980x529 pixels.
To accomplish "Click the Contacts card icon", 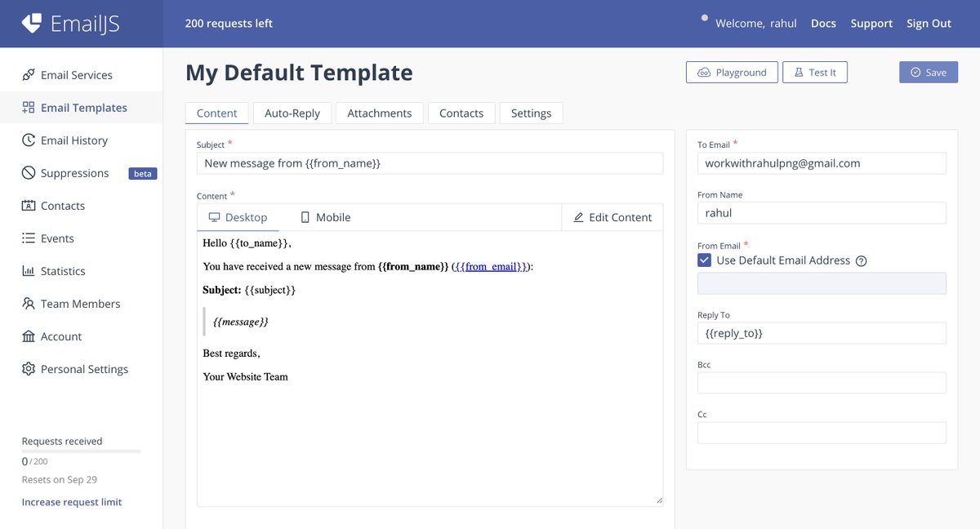I will [28, 206].
